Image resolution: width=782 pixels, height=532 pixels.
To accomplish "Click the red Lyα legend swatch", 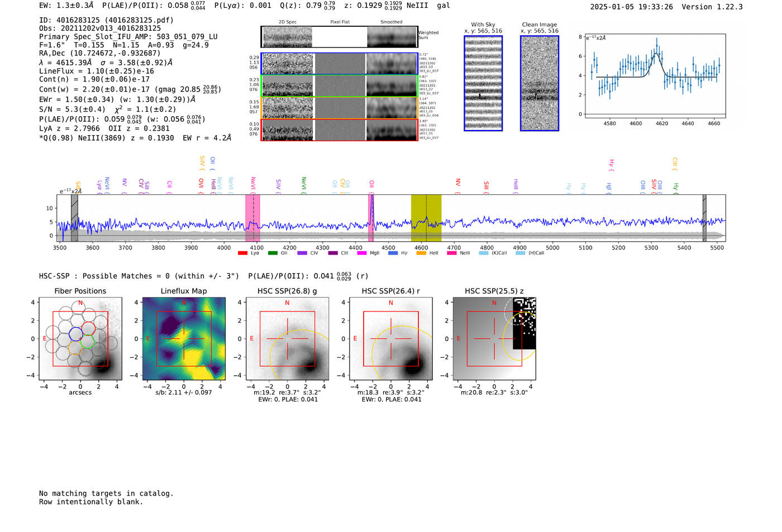I will (x=242, y=253).
